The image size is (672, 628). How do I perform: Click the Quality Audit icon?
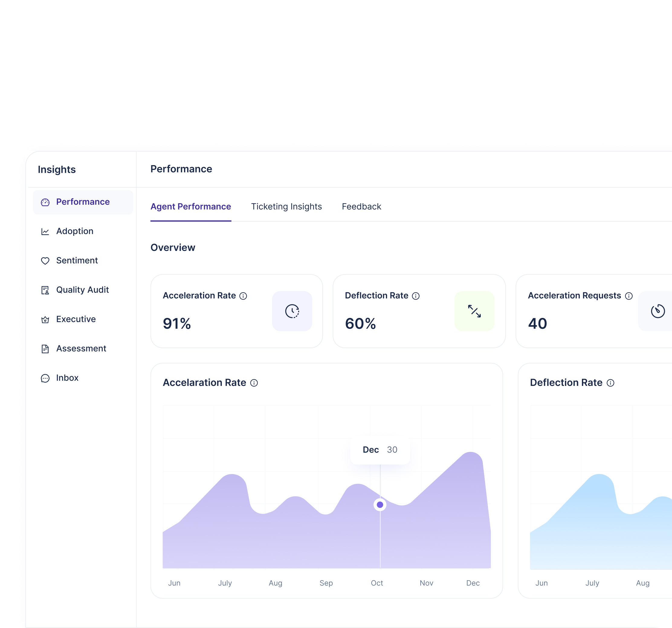coord(45,290)
